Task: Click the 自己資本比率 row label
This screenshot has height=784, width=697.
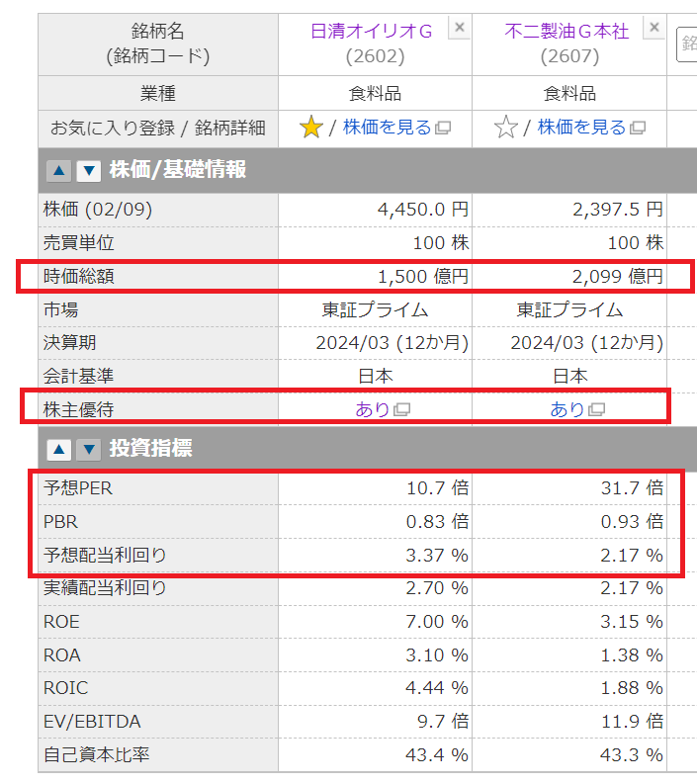Action: coord(97,754)
